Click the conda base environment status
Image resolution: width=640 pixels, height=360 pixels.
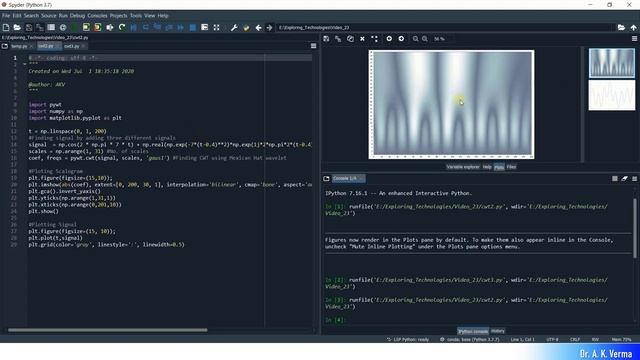coord(469,340)
